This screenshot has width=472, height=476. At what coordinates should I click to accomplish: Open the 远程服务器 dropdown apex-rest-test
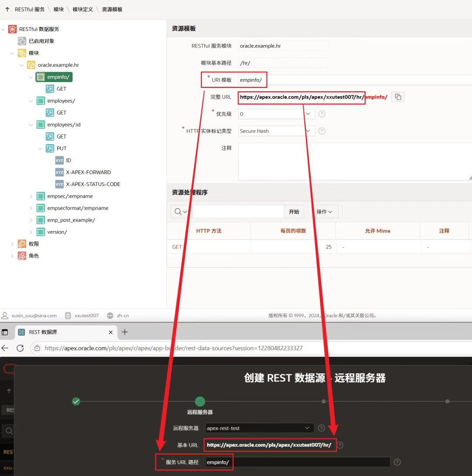click(x=260, y=428)
